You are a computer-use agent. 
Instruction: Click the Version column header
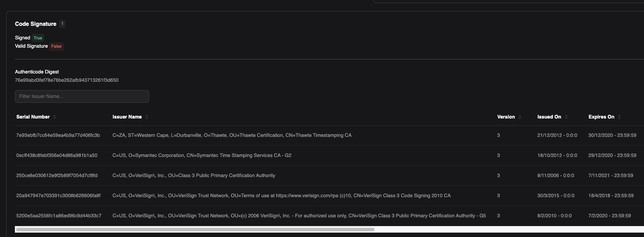tap(506, 117)
